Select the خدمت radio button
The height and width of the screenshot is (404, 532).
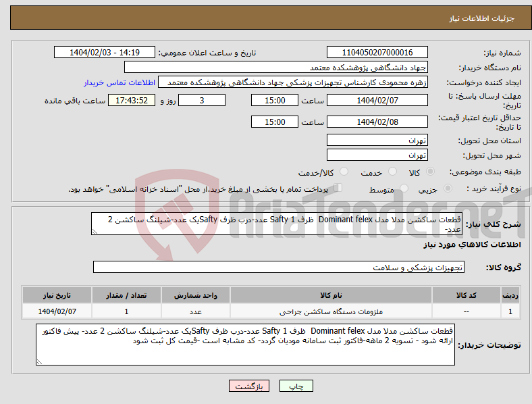tap(392, 172)
